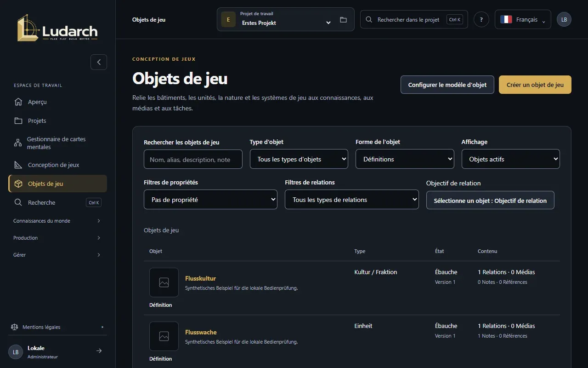Expand Connaissances du monde section
588x368 pixels.
pyautogui.click(x=57, y=221)
